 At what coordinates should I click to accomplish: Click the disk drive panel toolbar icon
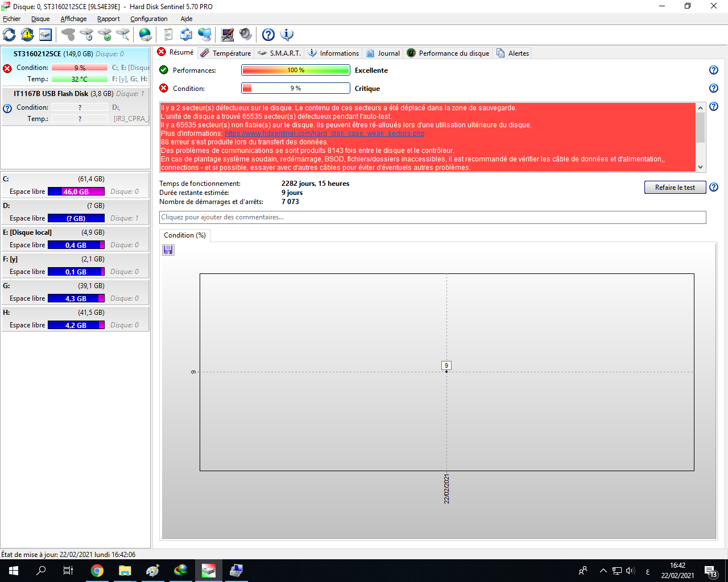(45, 35)
